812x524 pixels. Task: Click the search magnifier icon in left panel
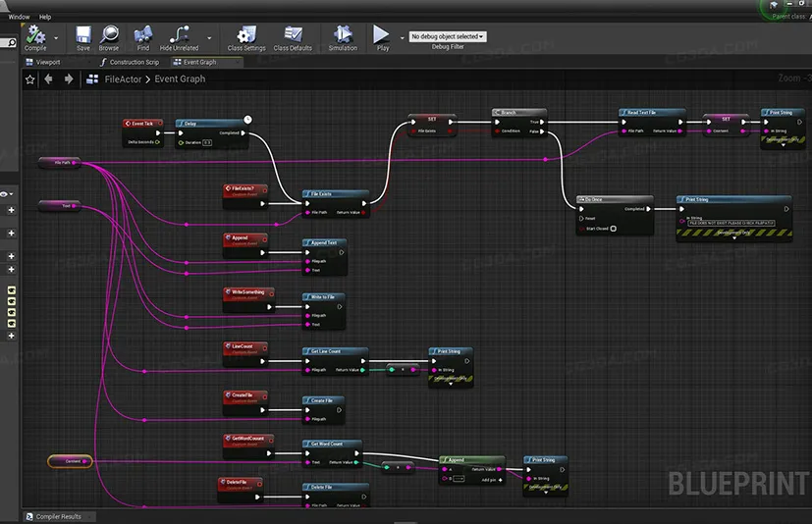click(12, 43)
